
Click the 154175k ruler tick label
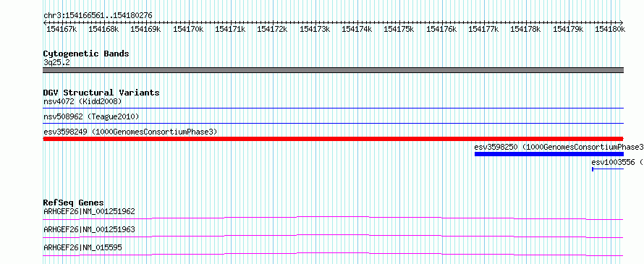[399, 30]
